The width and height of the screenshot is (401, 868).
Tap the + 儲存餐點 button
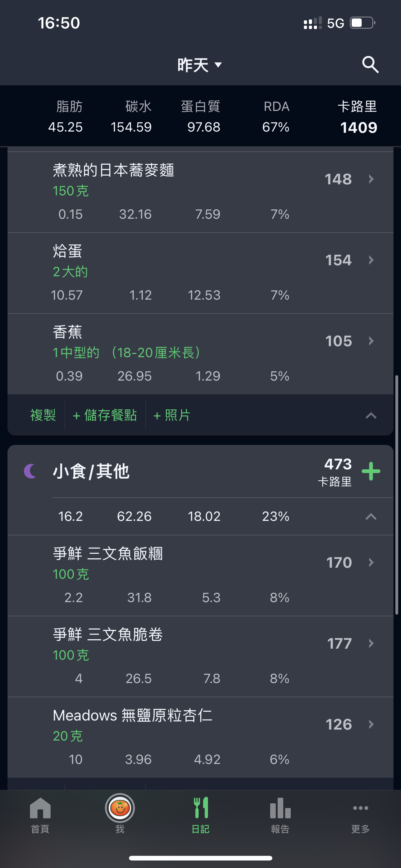click(105, 415)
